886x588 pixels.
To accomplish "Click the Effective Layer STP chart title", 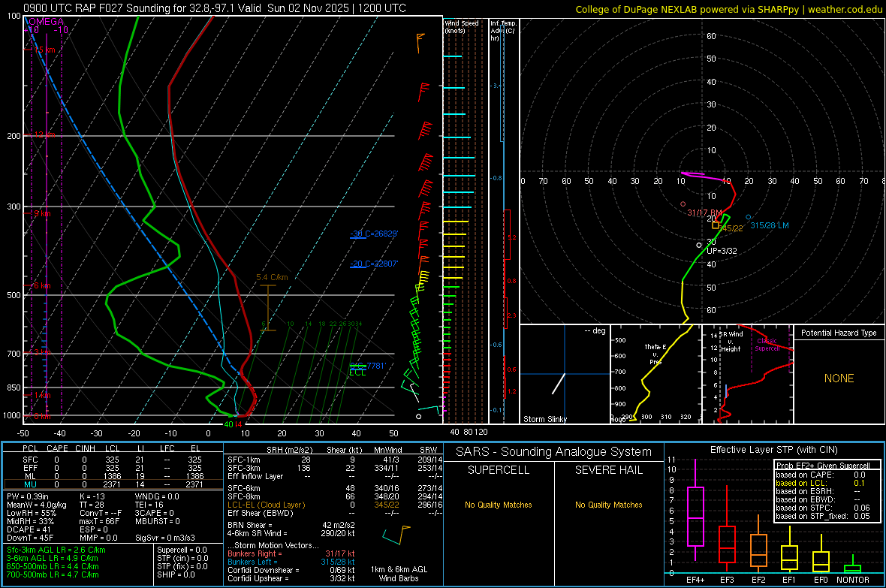I will (773, 450).
